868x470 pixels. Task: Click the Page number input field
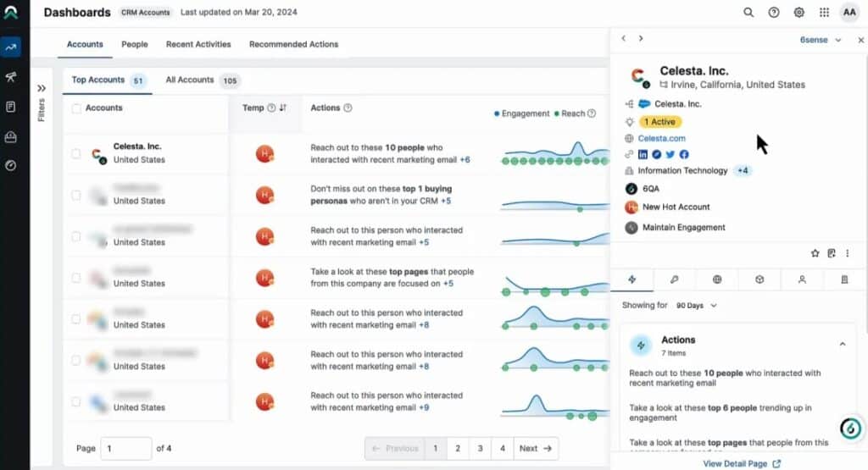click(125, 449)
